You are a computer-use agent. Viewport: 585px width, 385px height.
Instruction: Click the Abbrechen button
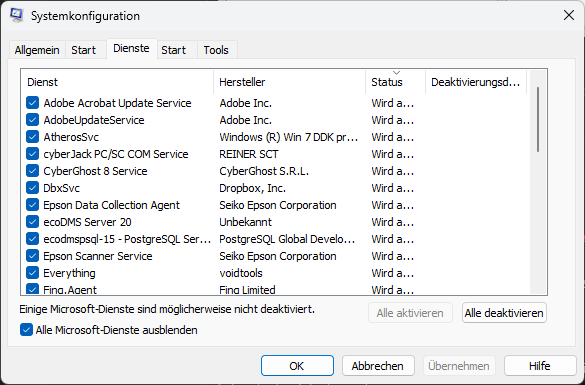(x=378, y=366)
